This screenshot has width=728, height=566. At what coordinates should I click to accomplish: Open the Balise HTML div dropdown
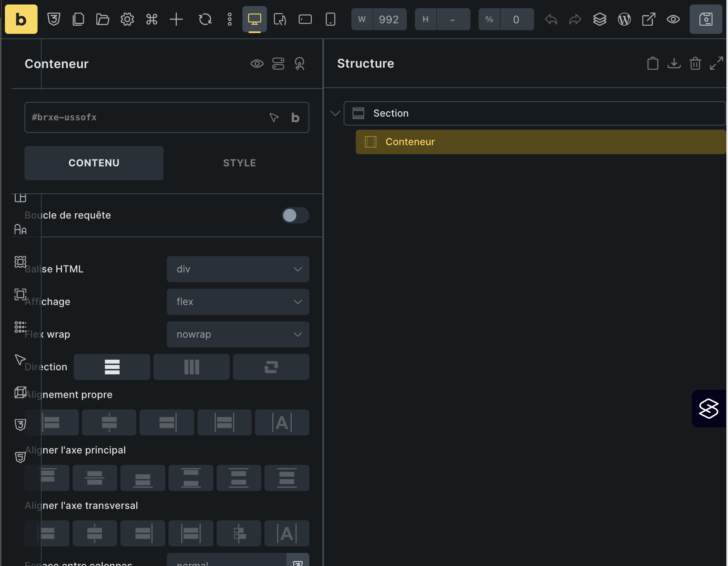[x=238, y=269]
